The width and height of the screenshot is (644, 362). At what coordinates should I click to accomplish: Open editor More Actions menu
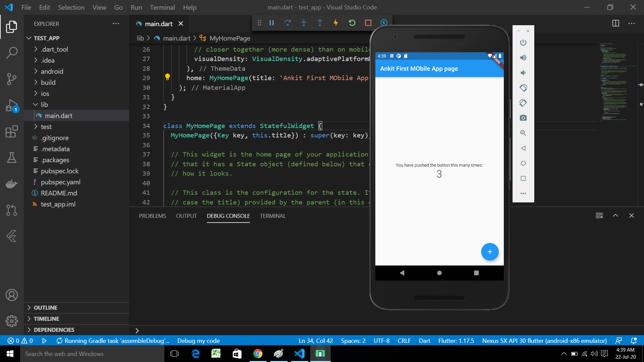click(632, 23)
